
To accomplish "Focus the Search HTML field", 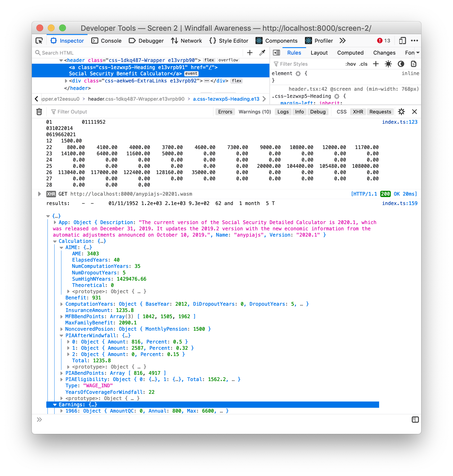I will 138,53.
